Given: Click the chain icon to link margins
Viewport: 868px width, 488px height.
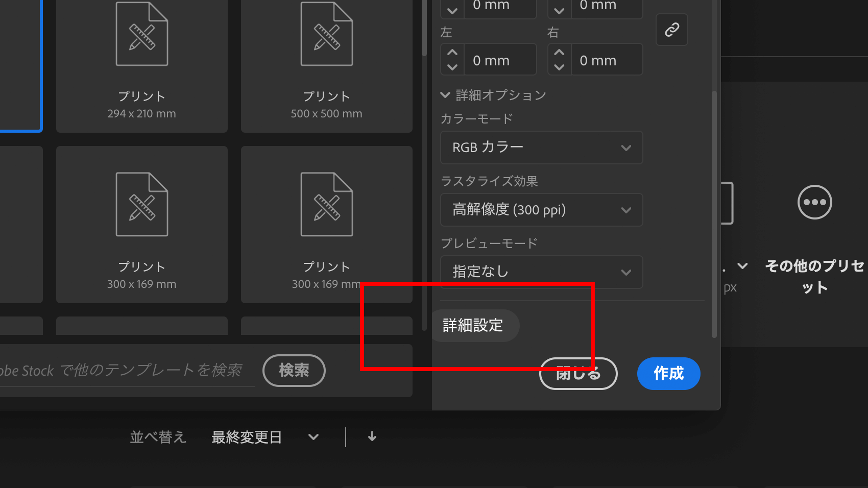Looking at the screenshot, I should click(x=671, y=30).
